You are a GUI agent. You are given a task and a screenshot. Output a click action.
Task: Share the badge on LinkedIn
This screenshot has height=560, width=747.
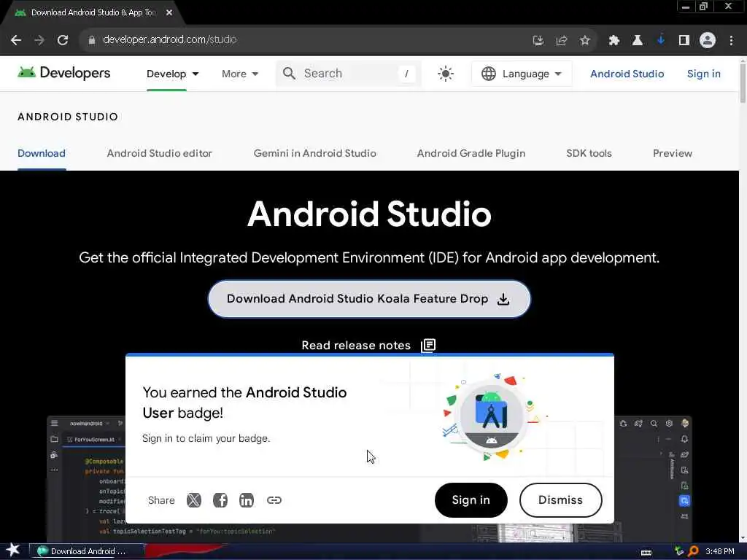coord(247,500)
